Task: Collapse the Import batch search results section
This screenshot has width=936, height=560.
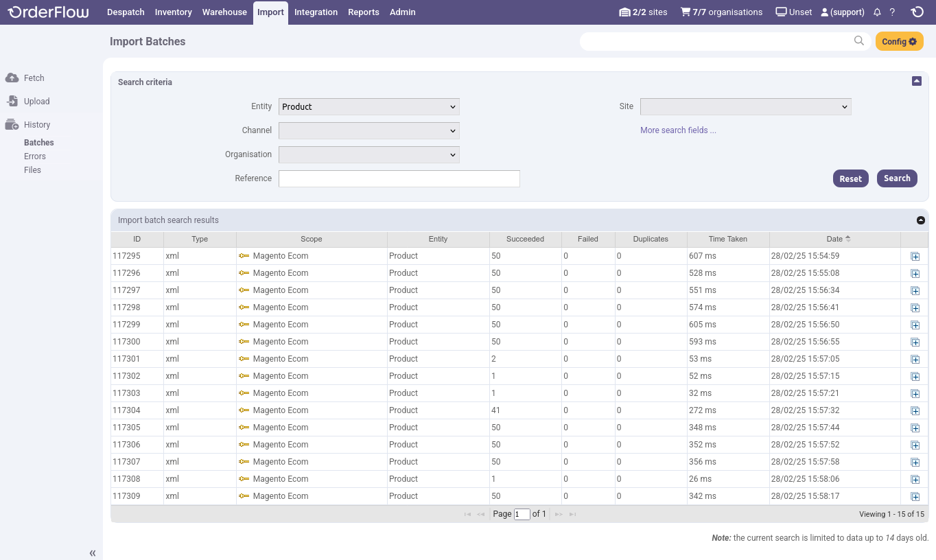Action: point(922,220)
